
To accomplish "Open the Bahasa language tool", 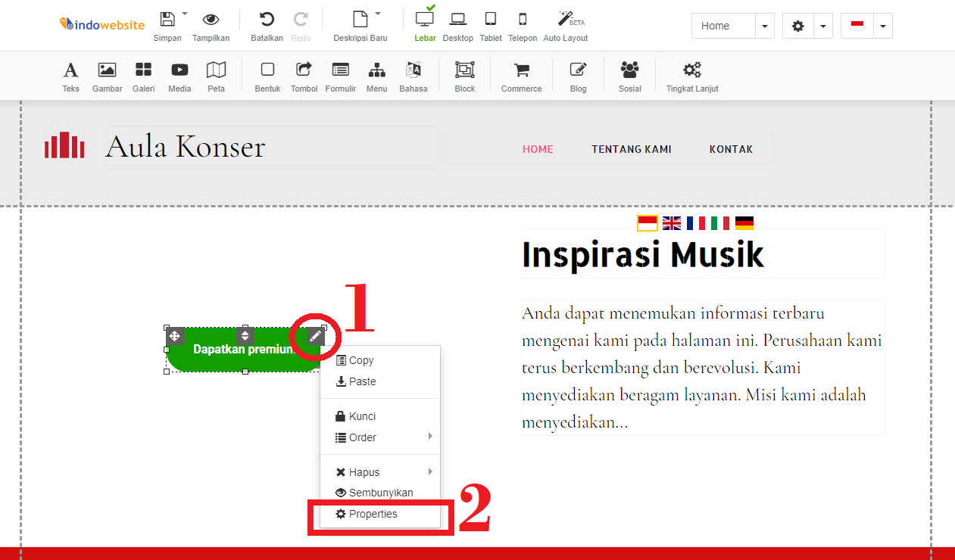I will (x=413, y=78).
